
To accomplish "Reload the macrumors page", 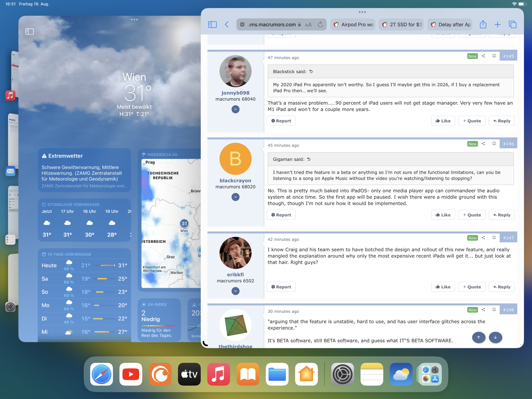I will point(321,24).
